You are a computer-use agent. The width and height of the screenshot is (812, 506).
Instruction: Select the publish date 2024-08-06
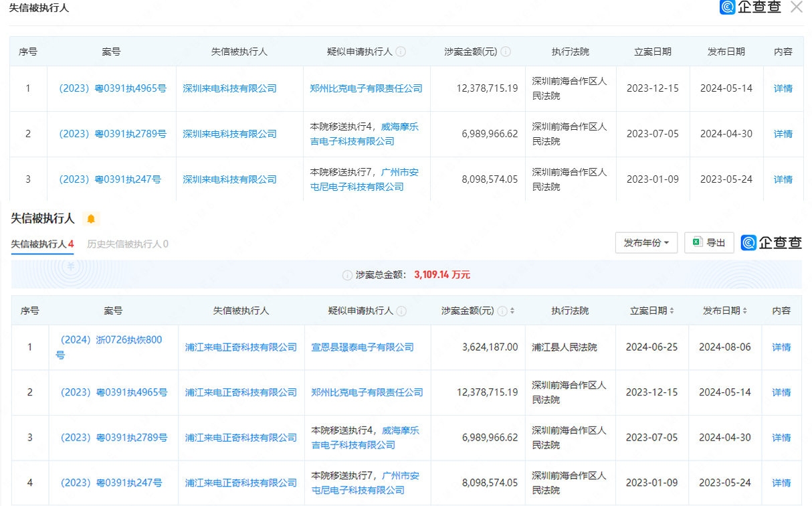pos(725,347)
